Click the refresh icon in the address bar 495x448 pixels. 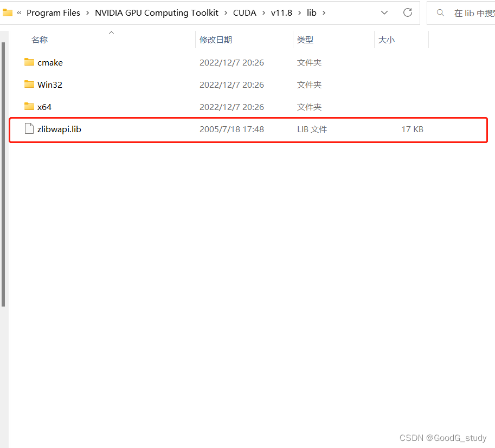[408, 12]
